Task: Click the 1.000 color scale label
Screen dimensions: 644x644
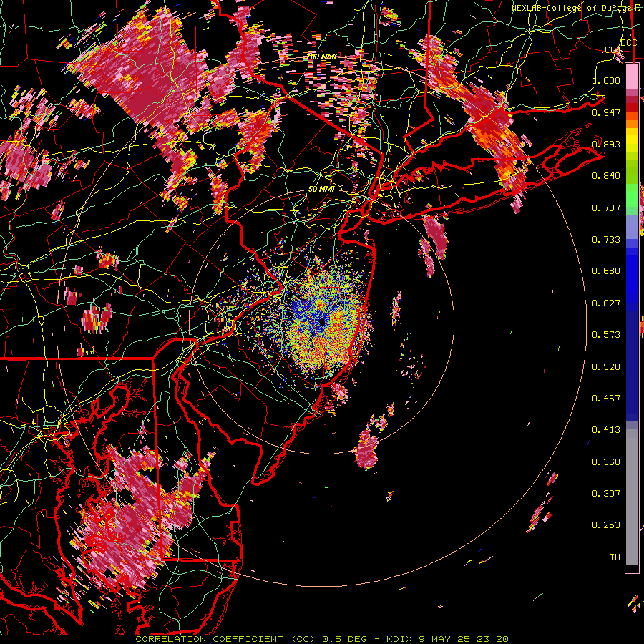Action: pos(606,80)
